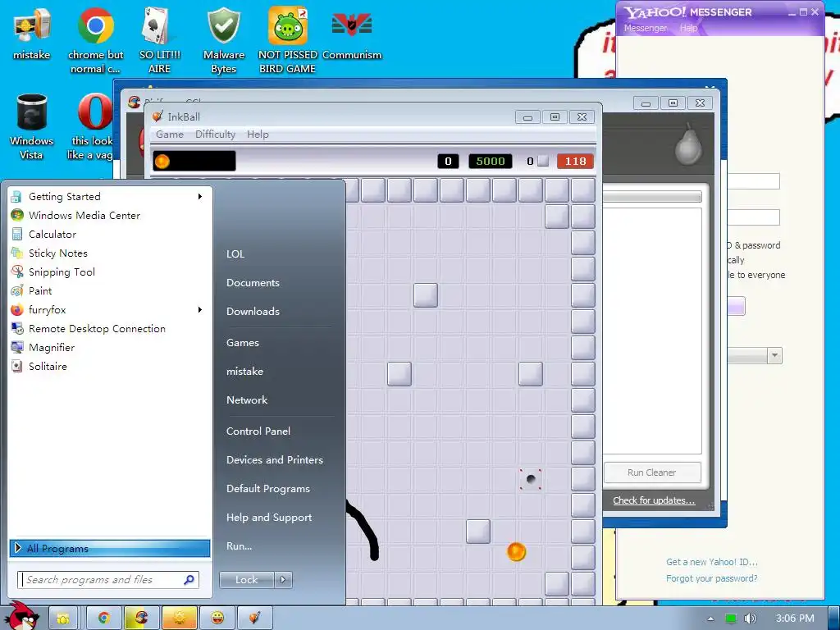
Task: Click the Show Desktop strip beside the clock
Action: [x=833, y=619]
